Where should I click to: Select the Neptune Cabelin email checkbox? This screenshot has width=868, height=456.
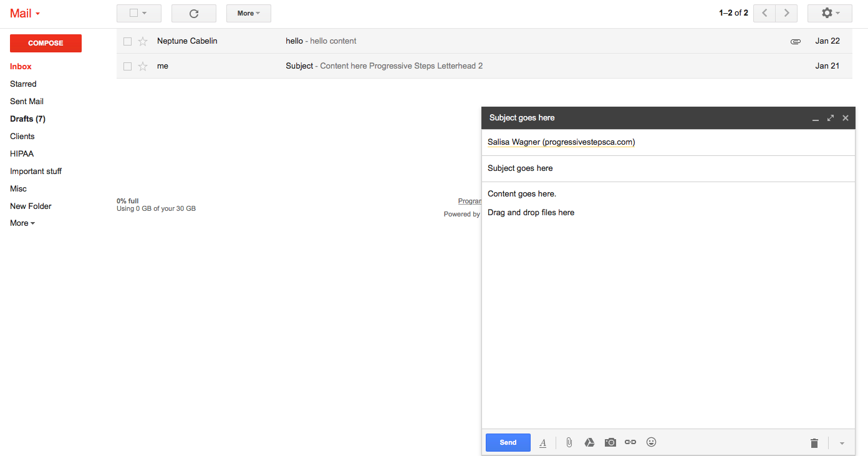[x=127, y=41]
